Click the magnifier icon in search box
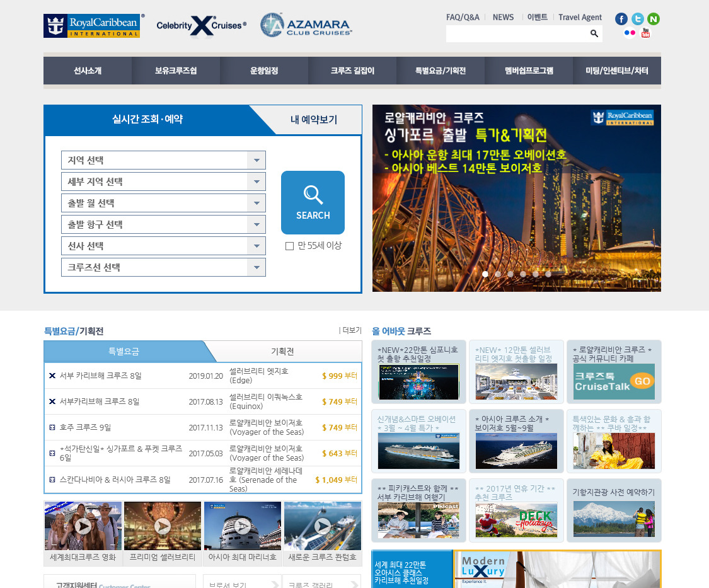The image size is (709, 588). tap(594, 33)
